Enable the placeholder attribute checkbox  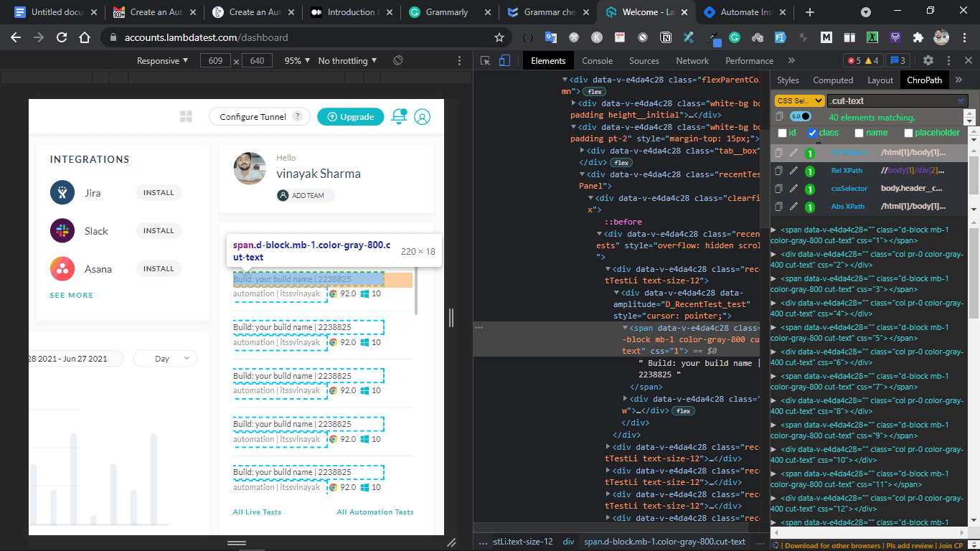(908, 133)
